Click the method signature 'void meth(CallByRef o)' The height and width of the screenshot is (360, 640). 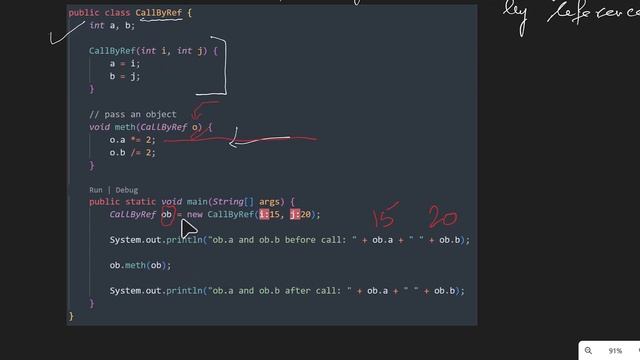(146, 127)
